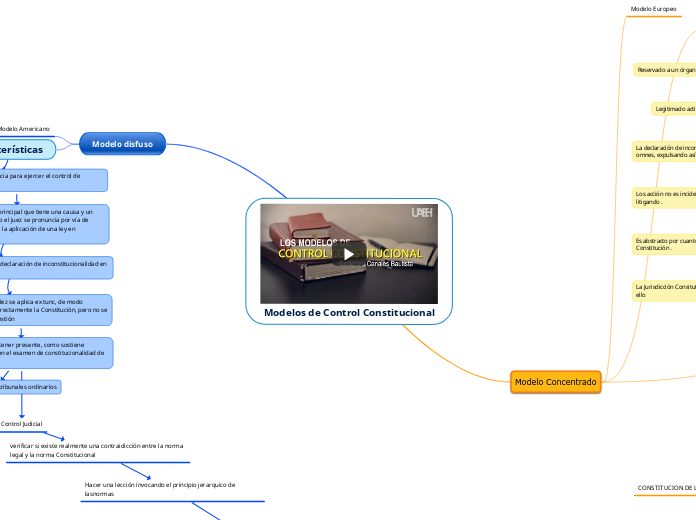Click the 'cia para ejercer el control de' box
This screenshot has width=696, height=520.
[x=53, y=180]
